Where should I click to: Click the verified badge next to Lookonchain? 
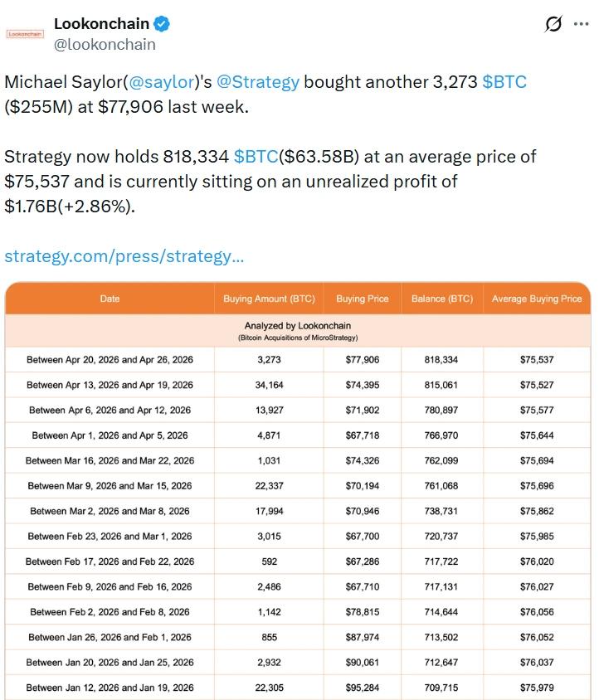pos(163,23)
